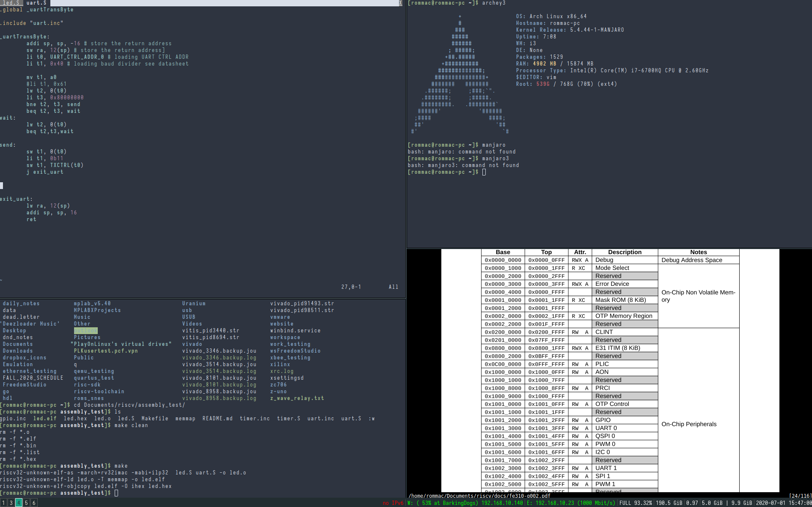This screenshot has height=507, width=812.
Task: Go to workspace 5 in i3 bar
Action: 26,503
